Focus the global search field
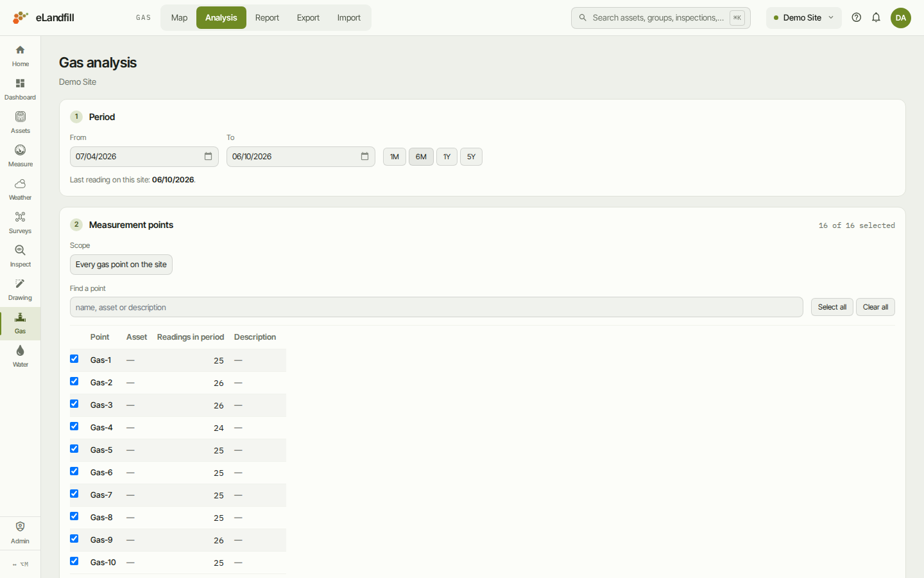Viewport: 924px width, 578px height. tap(661, 17)
